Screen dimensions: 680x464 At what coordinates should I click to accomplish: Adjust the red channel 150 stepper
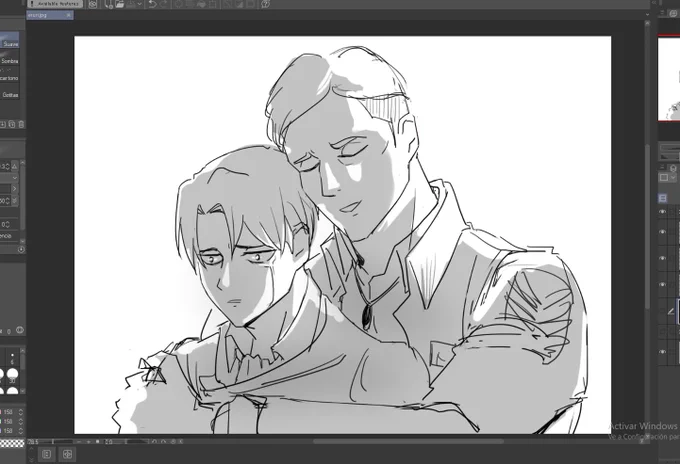[20, 412]
